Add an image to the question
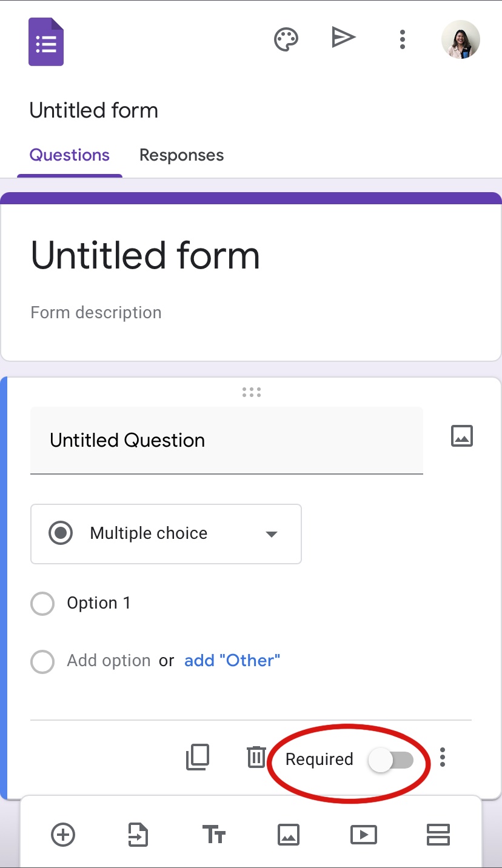Screen dimensions: 502x868 [462, 436]
